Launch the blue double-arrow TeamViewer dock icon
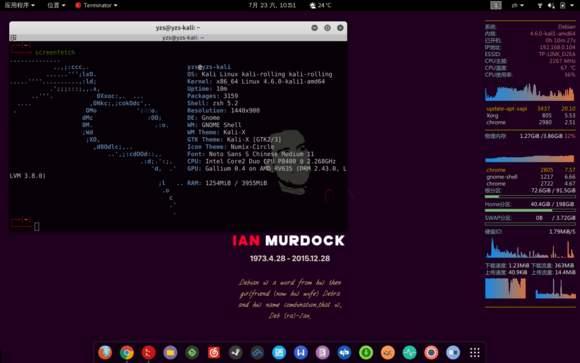 pos(344,353)
